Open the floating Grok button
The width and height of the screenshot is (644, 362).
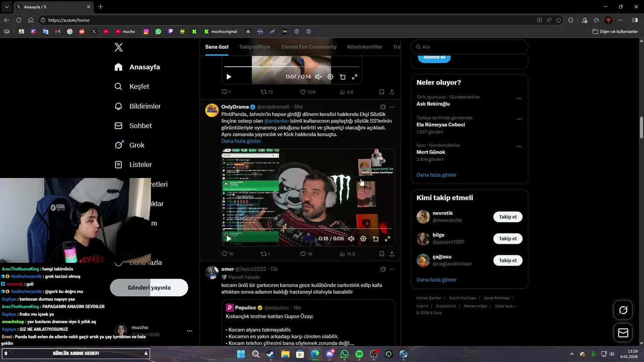623,310
